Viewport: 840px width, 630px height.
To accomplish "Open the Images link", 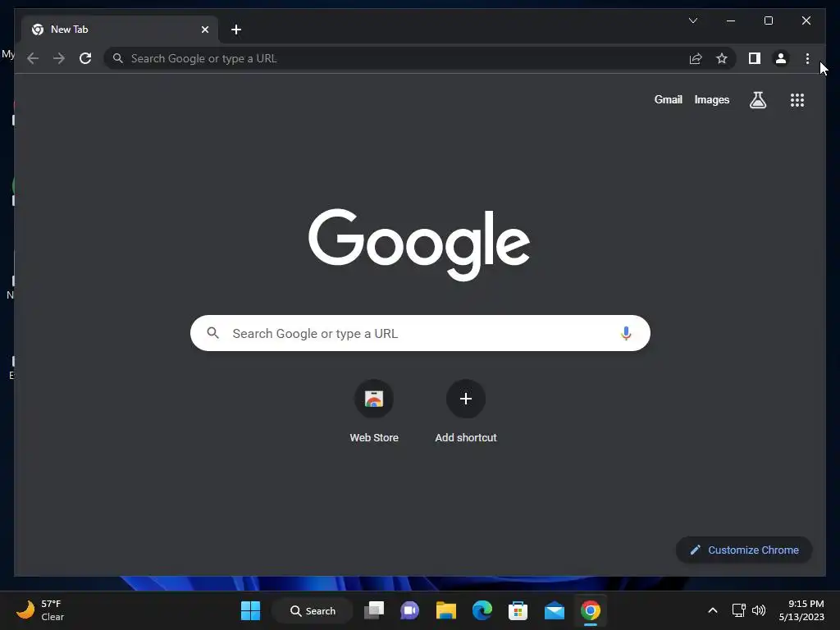I will click(x=711, y=99).
